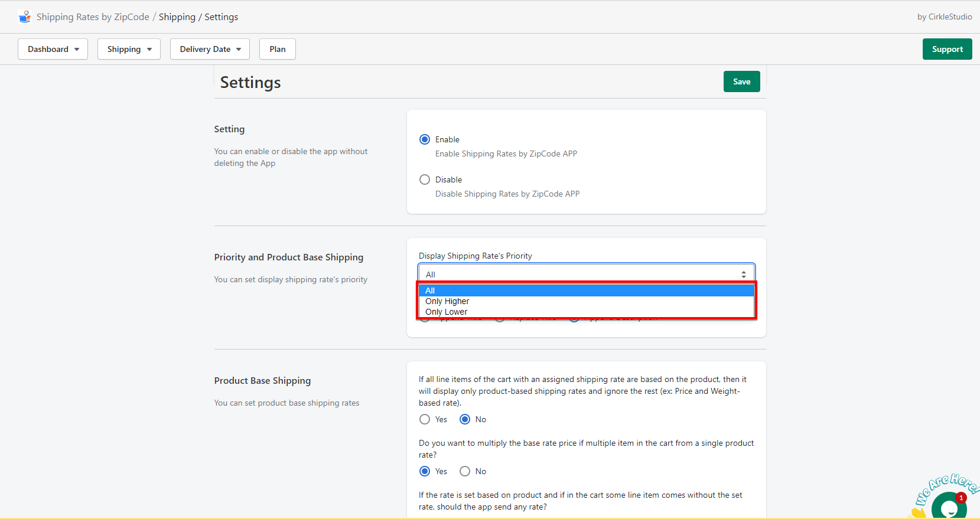Click 'You can set product base shipping rates' text
The height and width of the screenshot is (519, 980).
pyautogui.click(x=286, y=403)
